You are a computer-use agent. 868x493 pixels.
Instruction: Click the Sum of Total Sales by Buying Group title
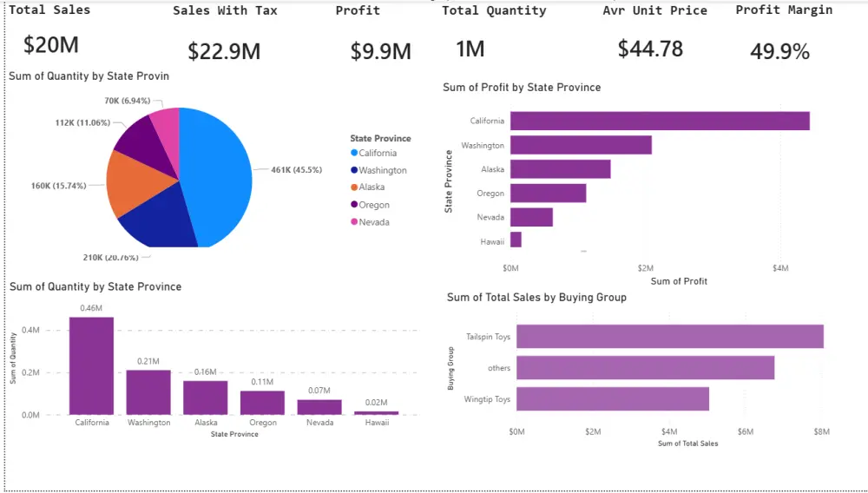[x=536, y=298]
